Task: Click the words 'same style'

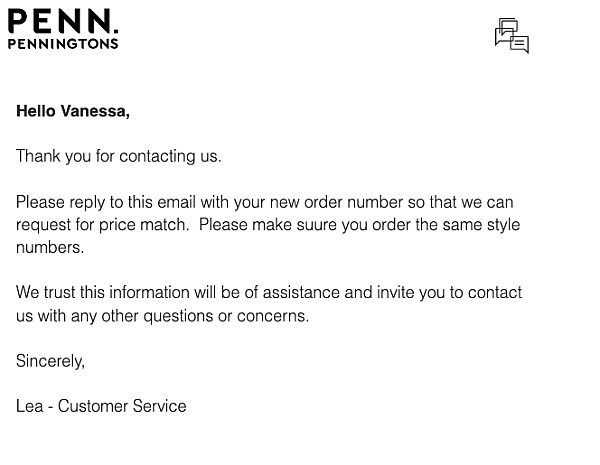Action: coord(481,225)
